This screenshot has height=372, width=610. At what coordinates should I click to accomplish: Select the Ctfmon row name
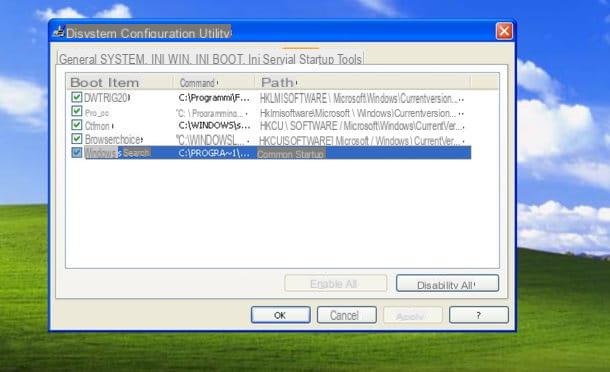(99, 126)
